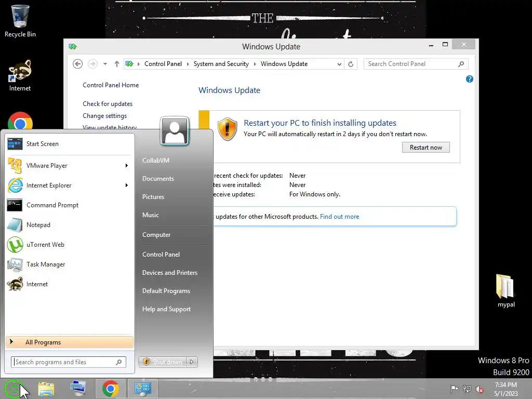
Task: Click the muted volume tray icon
Action: [x=480, y=389]
